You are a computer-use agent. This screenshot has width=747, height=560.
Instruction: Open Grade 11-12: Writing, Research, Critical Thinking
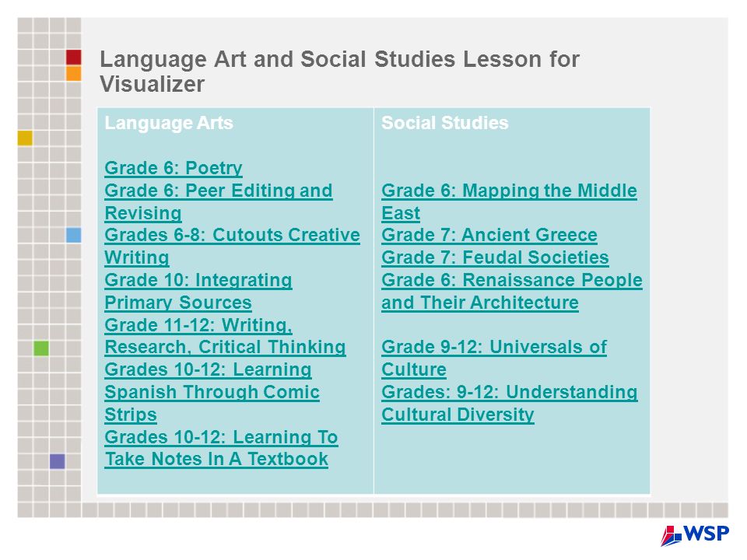(225, 336)
